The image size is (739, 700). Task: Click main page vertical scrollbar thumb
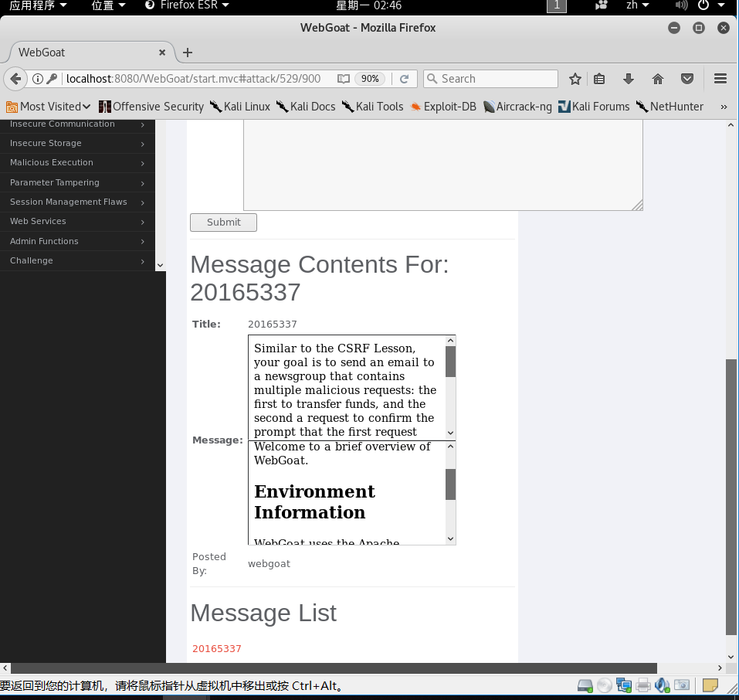[731, 497]
